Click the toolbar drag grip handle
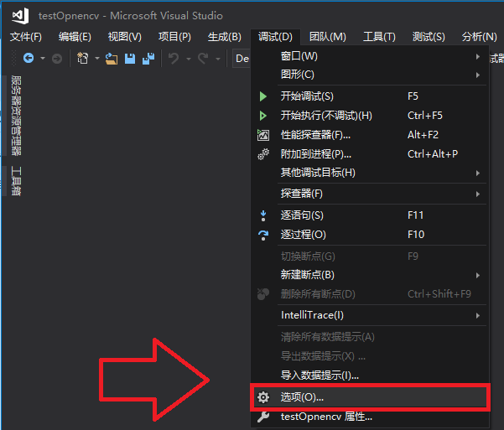Screen dimensions: 504x430 click(x=13, y=59)
